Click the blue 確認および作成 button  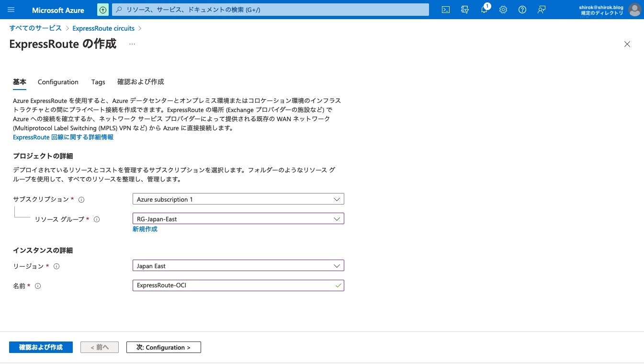point(41,347)
